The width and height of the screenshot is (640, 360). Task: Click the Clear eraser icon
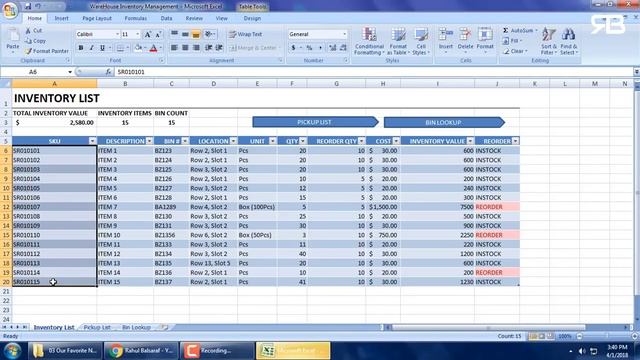point(506,51)
